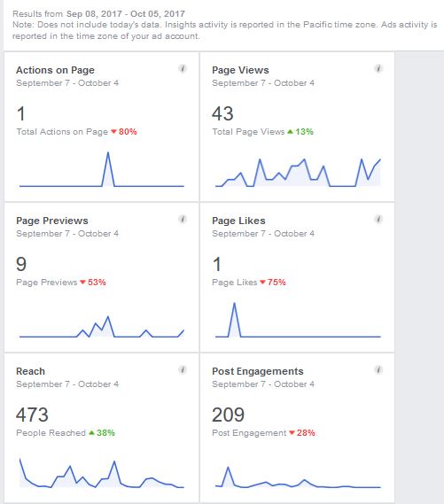Open the Actions on Page card title
Screen dimensions: 444x504
coord(55,70)
